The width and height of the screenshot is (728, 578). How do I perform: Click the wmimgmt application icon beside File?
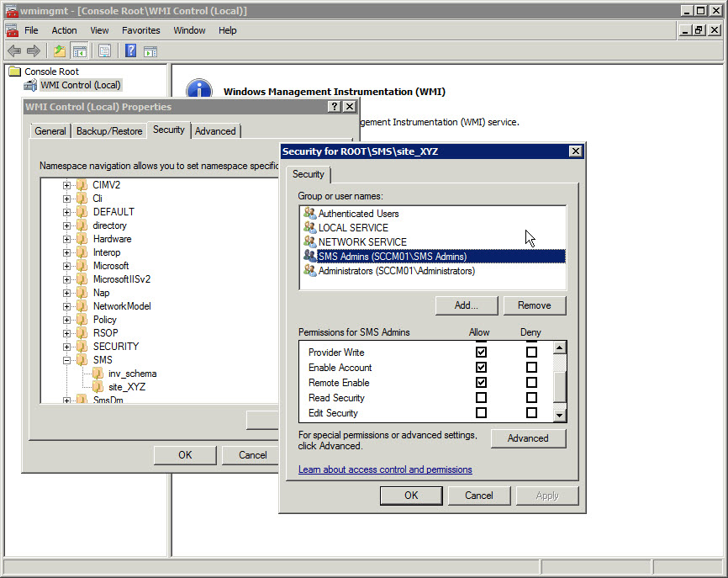coord(12,30)
